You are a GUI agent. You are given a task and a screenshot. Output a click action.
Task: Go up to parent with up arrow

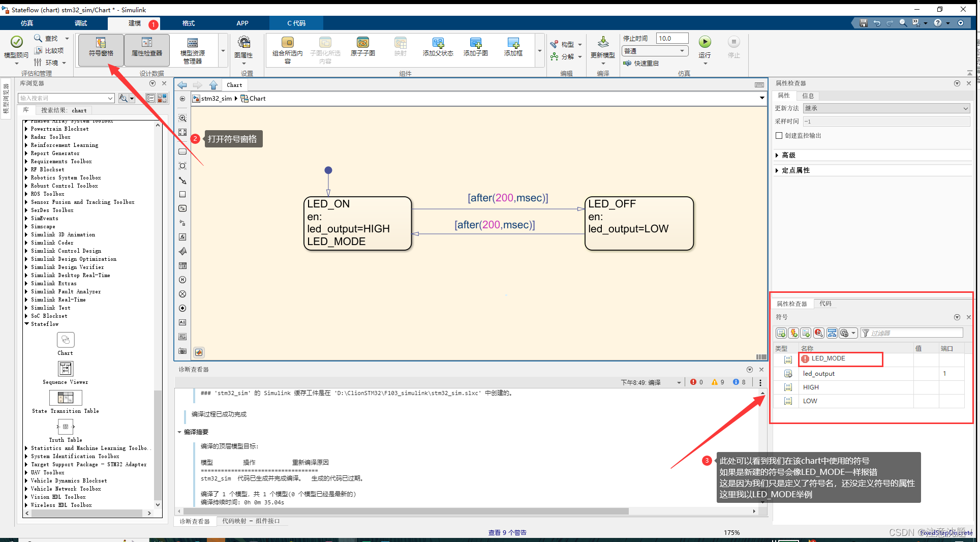tap(213, 85)
